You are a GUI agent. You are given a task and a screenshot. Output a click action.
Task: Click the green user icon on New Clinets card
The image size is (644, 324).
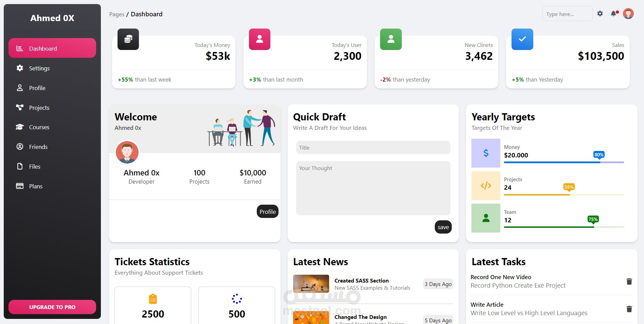[x=391, y=39]
